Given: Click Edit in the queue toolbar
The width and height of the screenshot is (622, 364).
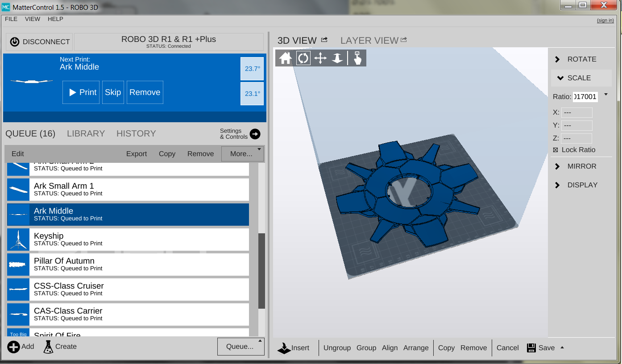Looking at the screenshot, I should (x=18, y=154).
